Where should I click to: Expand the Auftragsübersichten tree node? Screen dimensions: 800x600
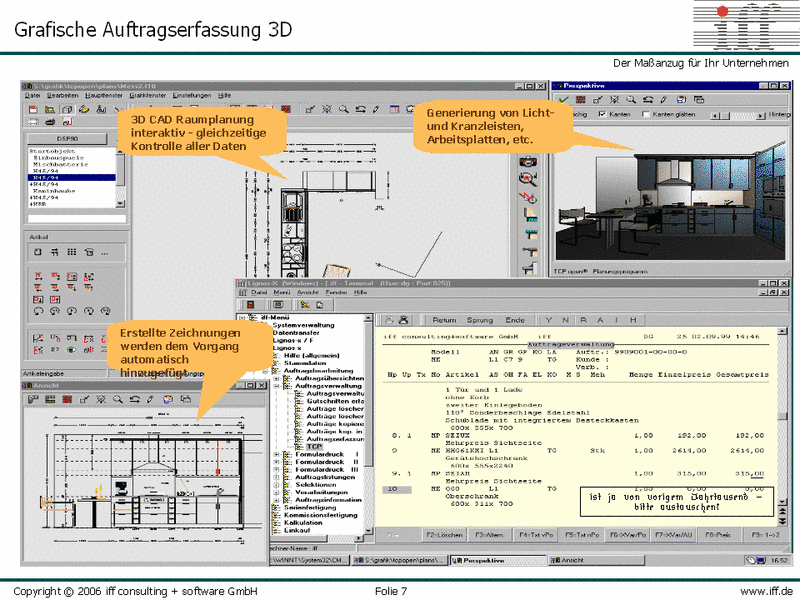(277, 379)
